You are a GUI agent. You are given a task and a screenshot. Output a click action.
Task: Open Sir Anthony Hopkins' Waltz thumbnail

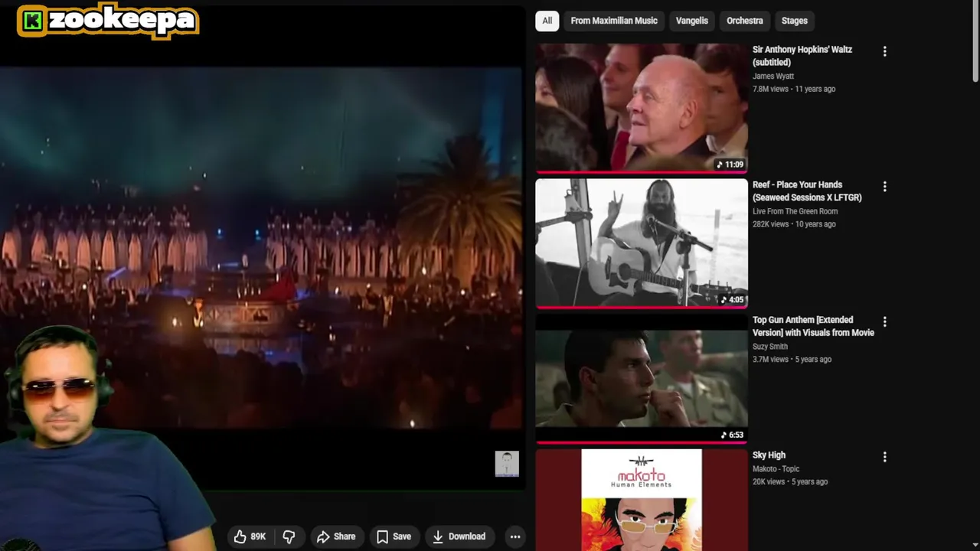(642, 108)
